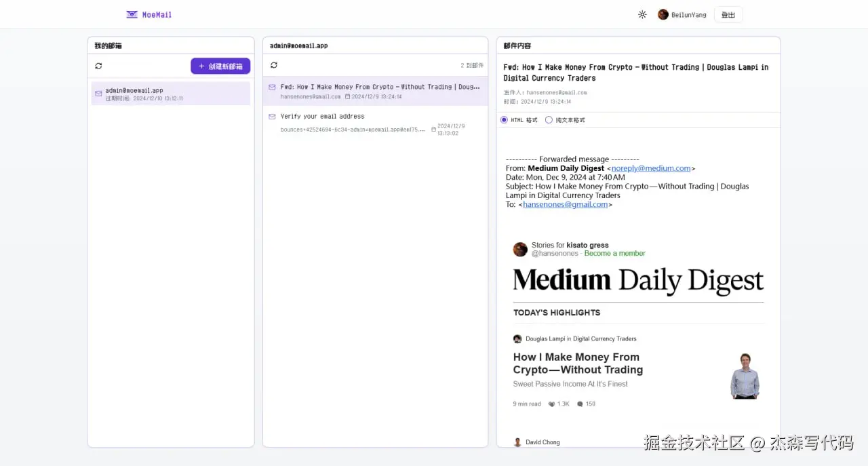
Task: Click calendar icon next to 2024/12/9 13:24:14
Action: (348, 96)
